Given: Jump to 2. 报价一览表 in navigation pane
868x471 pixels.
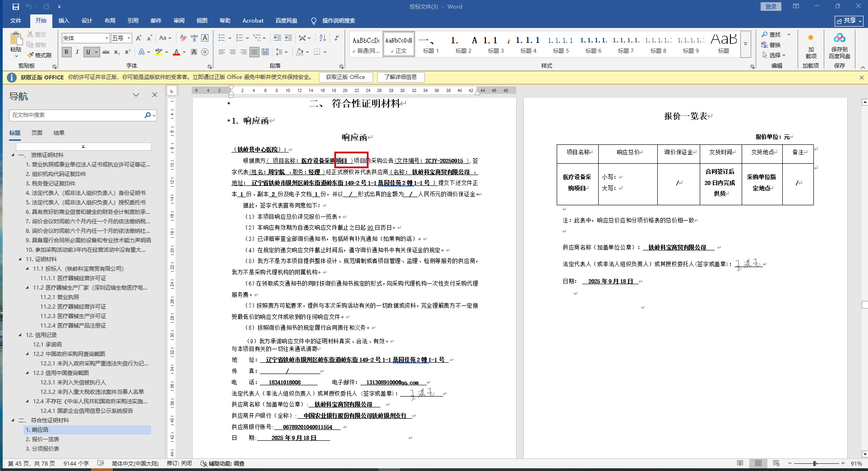Looking at the screenshot, I should [42, 439].
